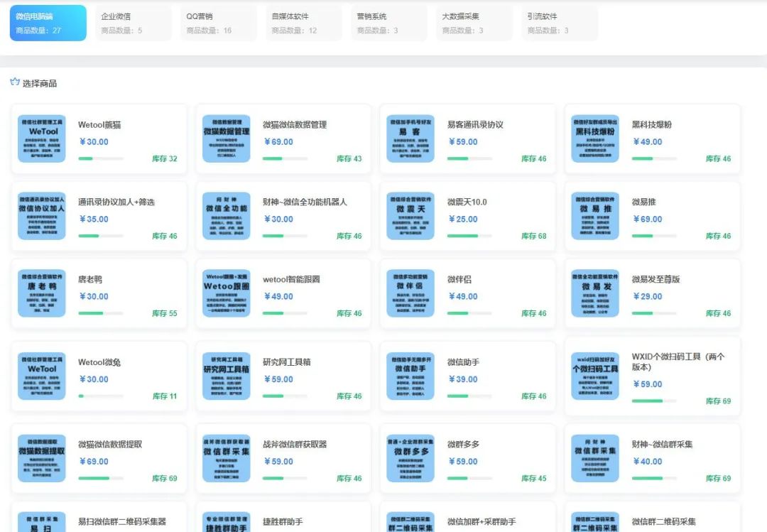
Task: Click the 捷胜群助手 product thumbnail
Action: pyautogui.click(x=227, y=523)
